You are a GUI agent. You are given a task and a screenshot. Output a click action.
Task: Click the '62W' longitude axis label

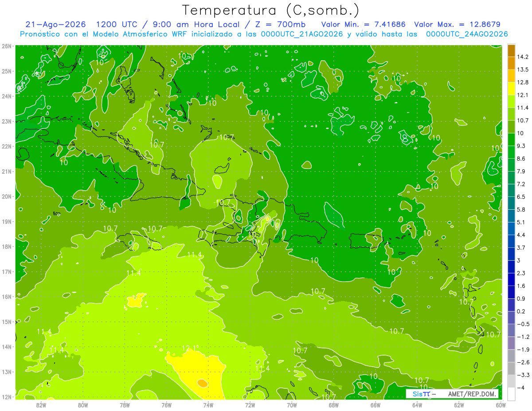coord(459,404)
